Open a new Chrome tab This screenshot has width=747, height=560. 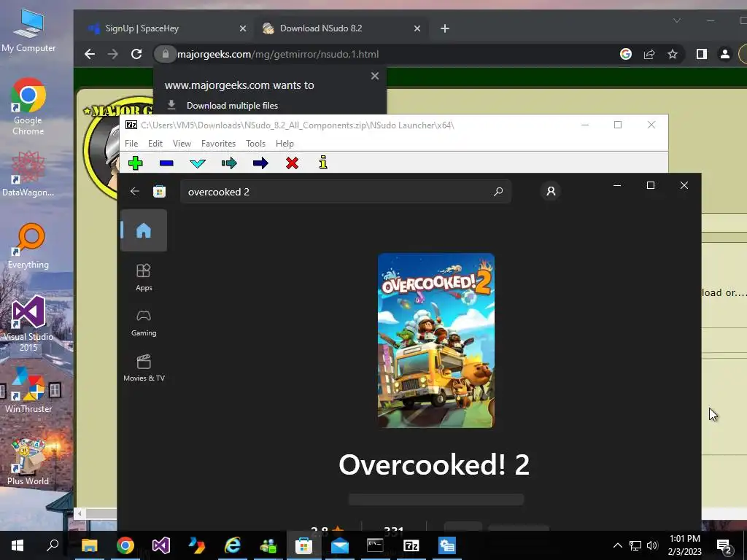444,28
